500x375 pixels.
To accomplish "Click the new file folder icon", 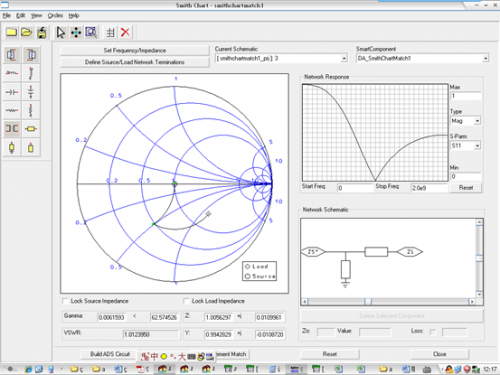I will coord(11,32).
